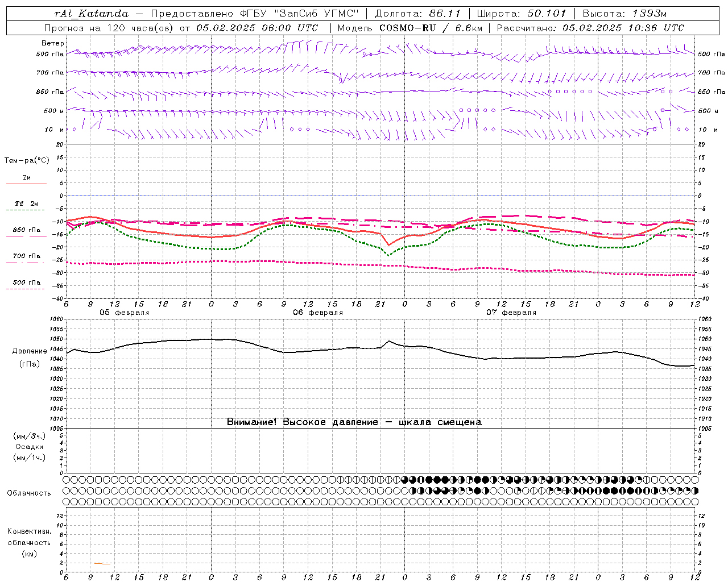Image resolution: width=728 pixels, height=582 pixels.
Task: Click the (мм/3ч.) precipitation unit label
Action: (29, 436)
